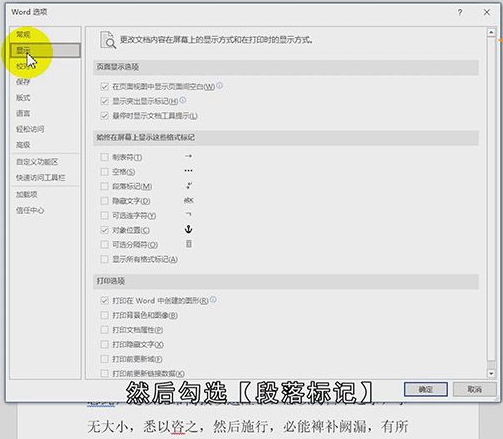Open 自定义功能区 settings
503x439 pixels.
click(37, 162)
